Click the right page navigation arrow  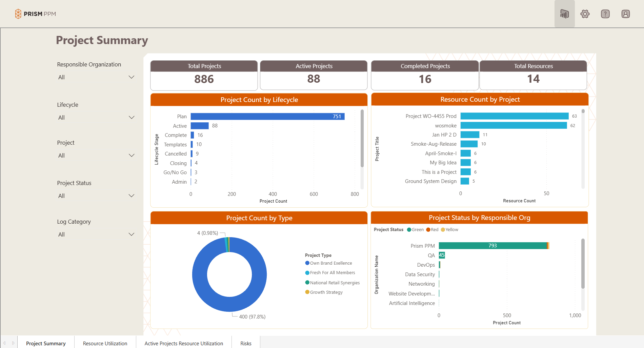point(13,343)
